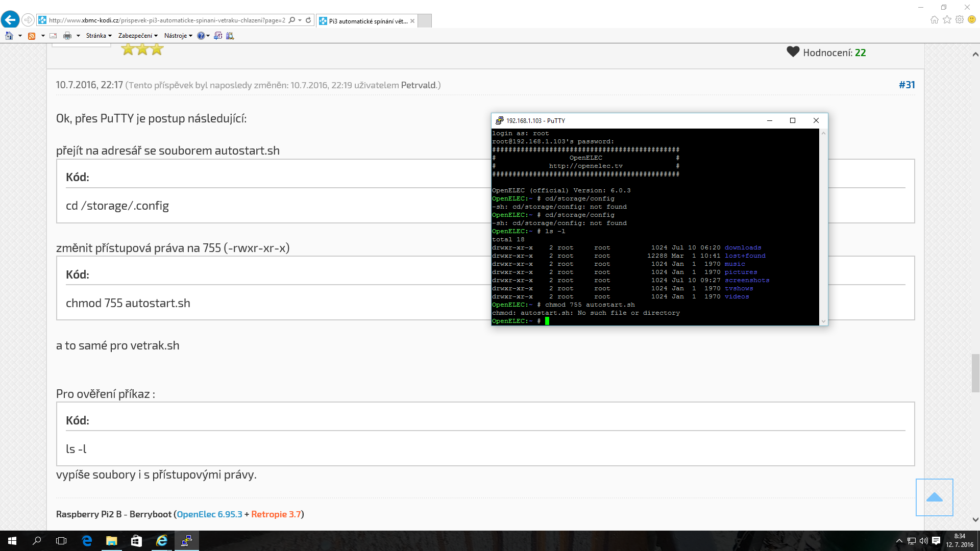Click the RSS feeds icon
This screenshot has width=980, height=551.
coord(32,36)
